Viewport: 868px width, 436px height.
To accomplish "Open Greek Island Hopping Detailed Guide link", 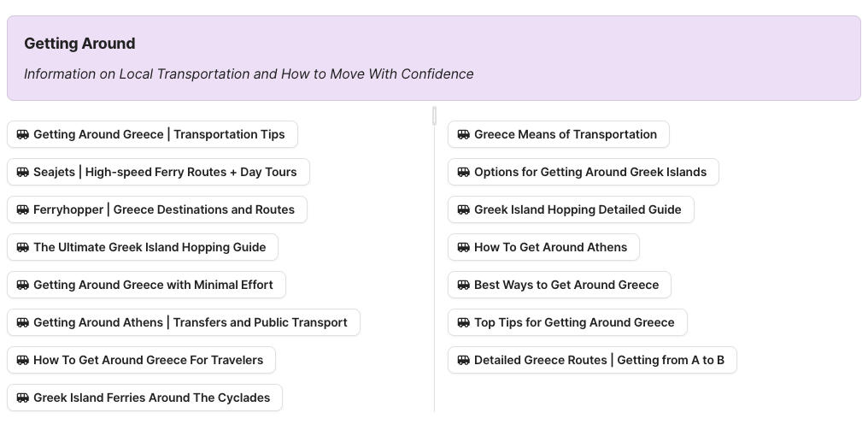I will point(578,209).
